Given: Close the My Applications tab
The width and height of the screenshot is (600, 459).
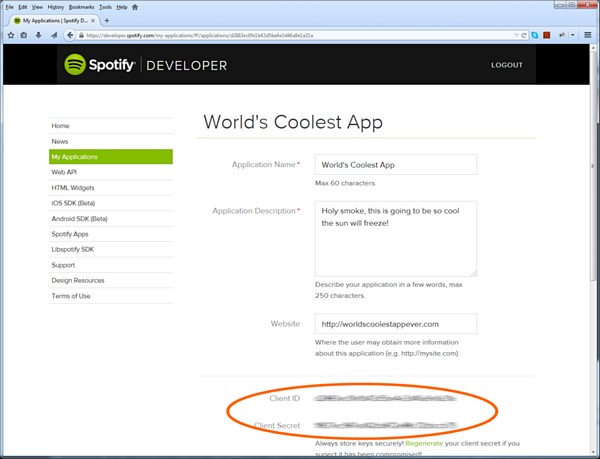Looking at the screenshot, I should click(x=93, y=21).
